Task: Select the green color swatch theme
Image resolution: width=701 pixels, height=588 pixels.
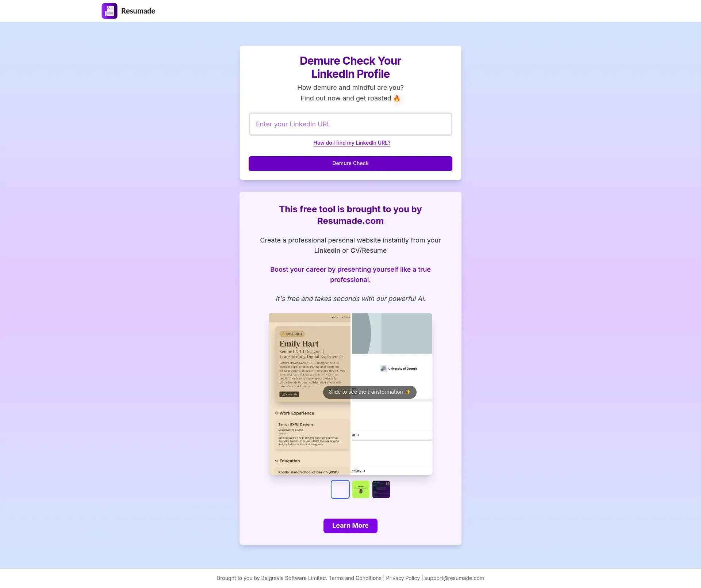Action: tap(360, 489)
